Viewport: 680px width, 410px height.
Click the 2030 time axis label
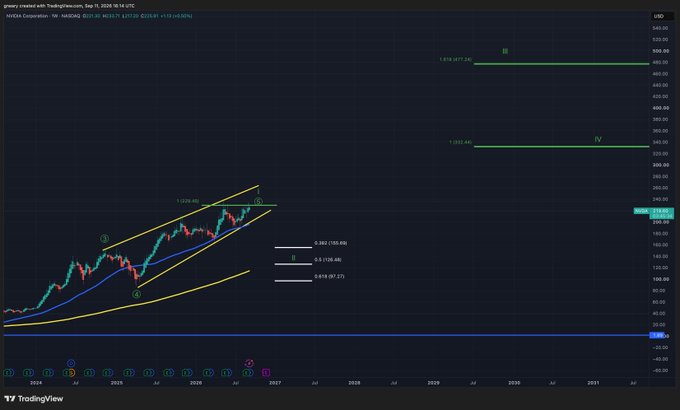(514, 383)
